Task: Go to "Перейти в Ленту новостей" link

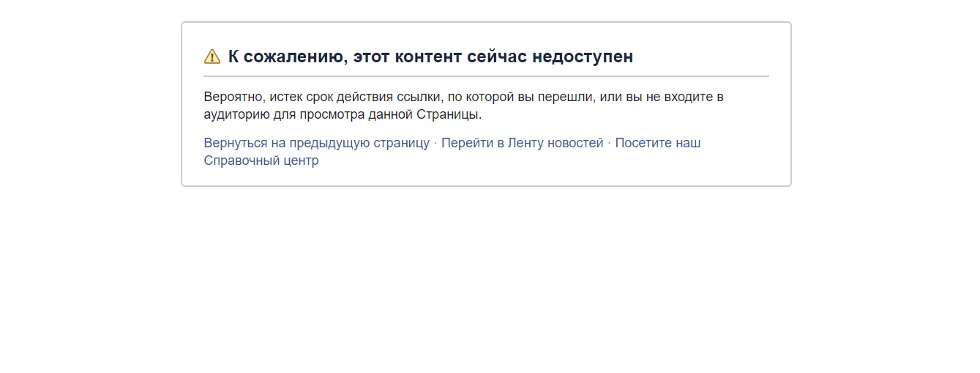Action: click(522, 143)
